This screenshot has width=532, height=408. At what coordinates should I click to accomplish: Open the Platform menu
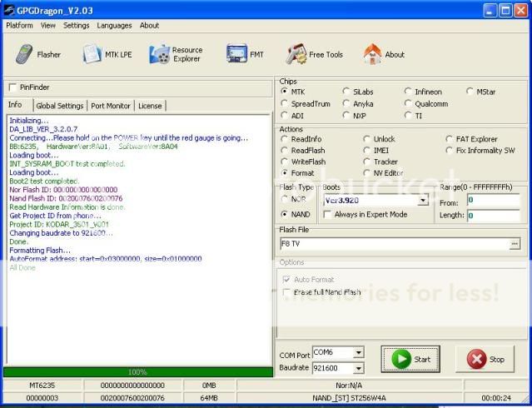(x=19, y=26)
